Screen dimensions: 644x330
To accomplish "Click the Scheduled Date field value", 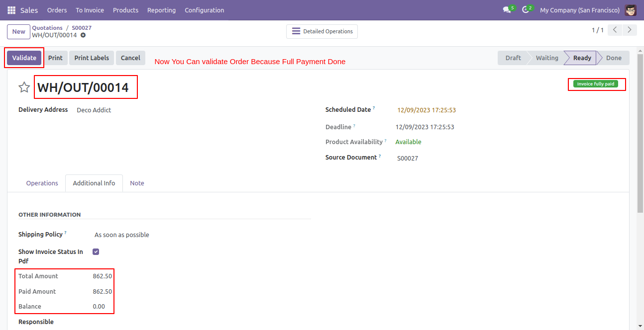I will [427, 110].
